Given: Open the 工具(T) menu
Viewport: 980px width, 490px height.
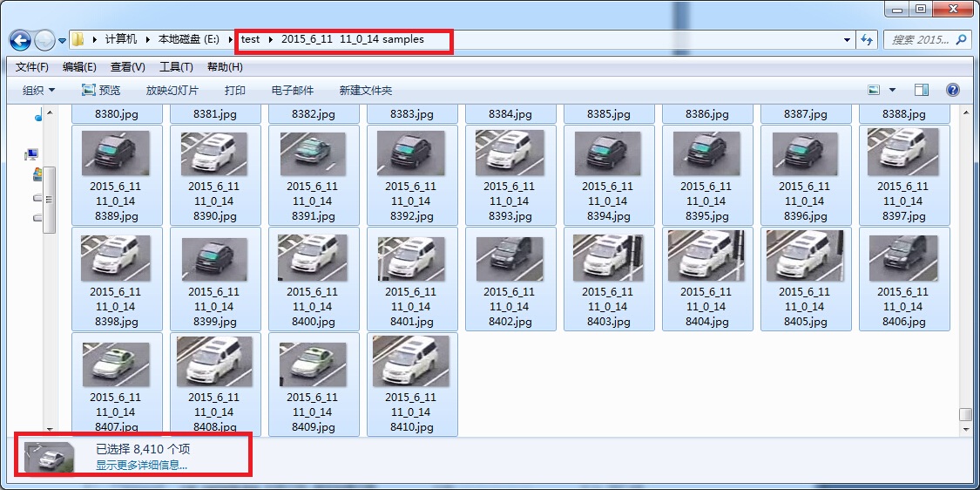Looking at the screenshot, I should click(x=176, y=67).
